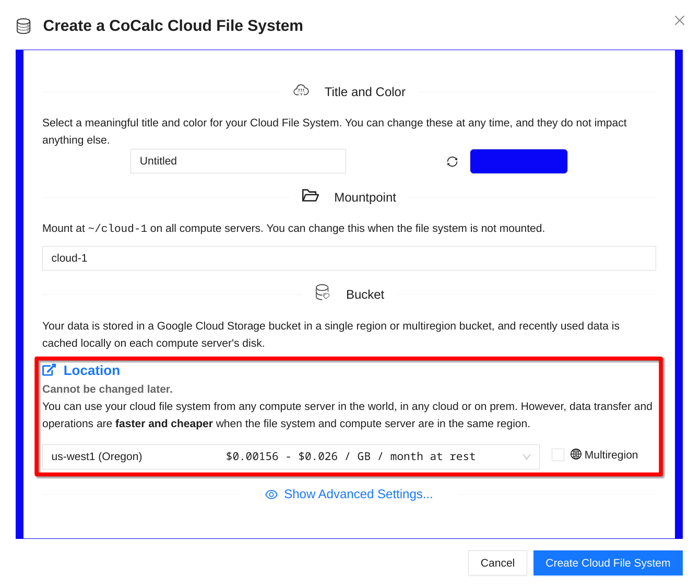
Task: Randomize color with the refresh icon
Action: (x=452, y=162)
